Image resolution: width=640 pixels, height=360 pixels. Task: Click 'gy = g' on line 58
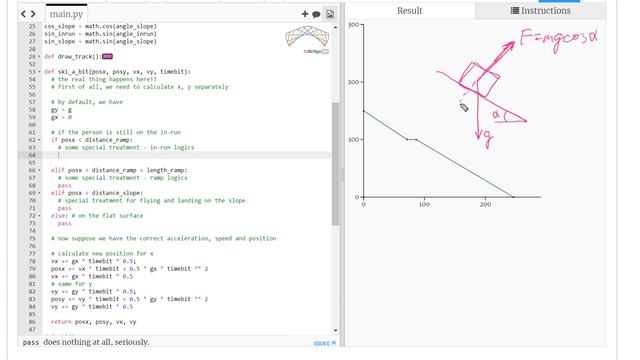tap(61, 110)
